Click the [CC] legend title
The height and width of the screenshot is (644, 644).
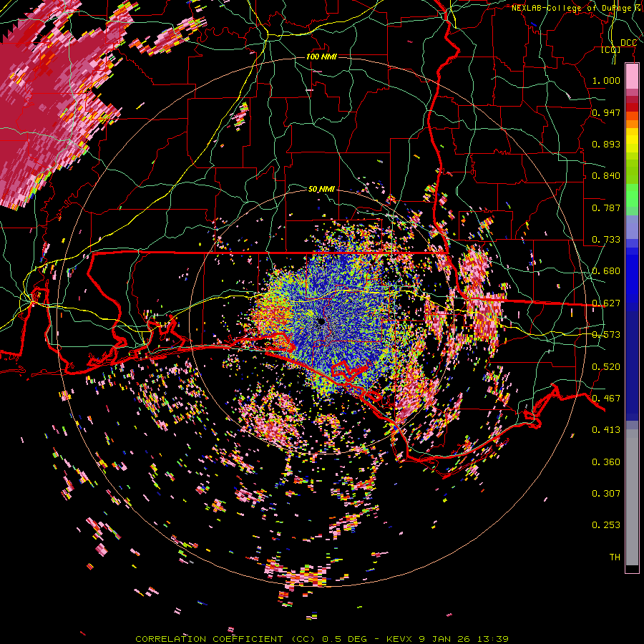[611, 50]
